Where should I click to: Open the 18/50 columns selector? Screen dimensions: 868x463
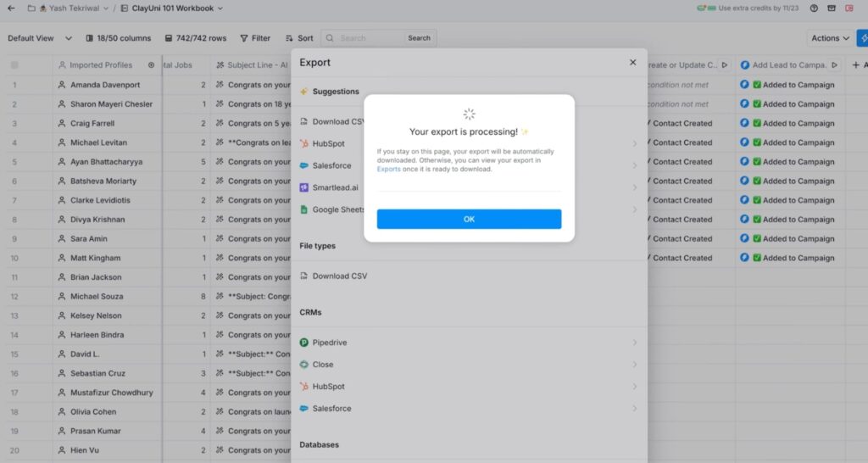pyautogui.click(x=119, y=38)
